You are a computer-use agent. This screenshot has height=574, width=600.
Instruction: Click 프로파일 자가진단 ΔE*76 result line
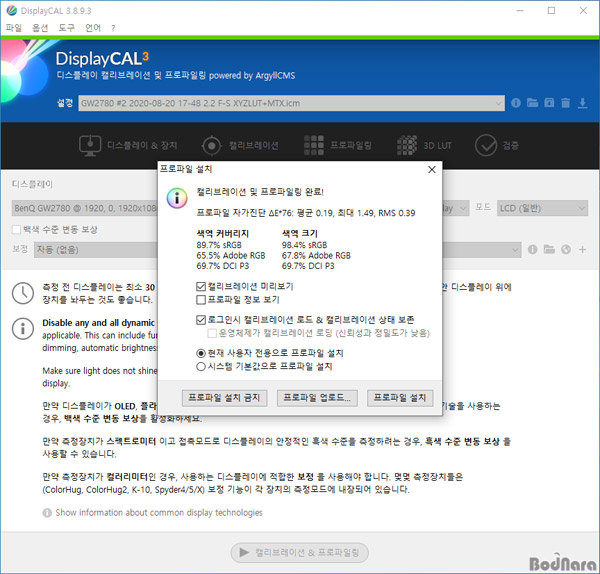point(306,213)
